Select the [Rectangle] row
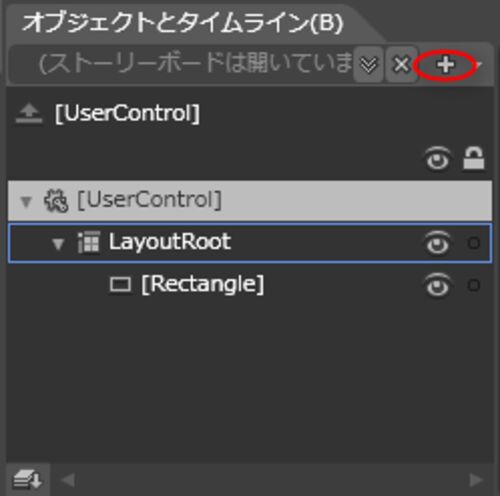Screen dimensions: 500x496 (250, 285)
